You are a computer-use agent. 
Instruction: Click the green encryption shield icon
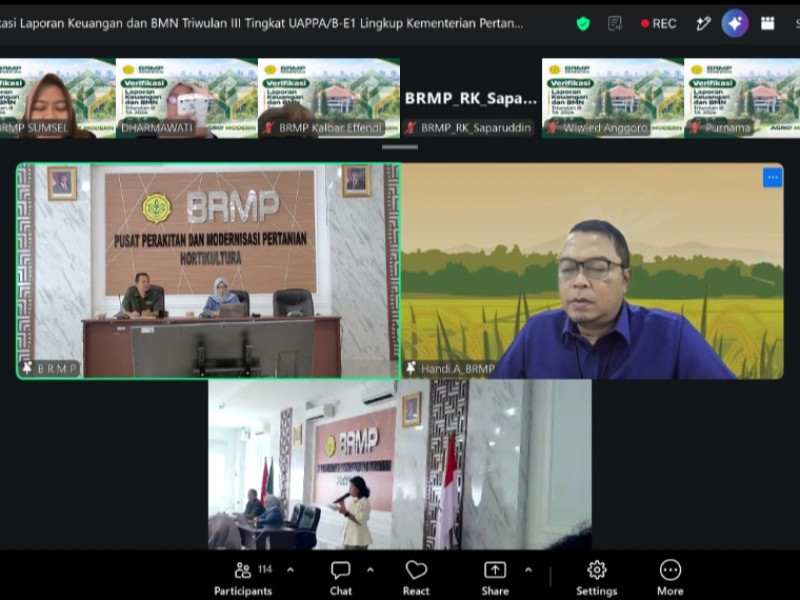click(583, 23)
